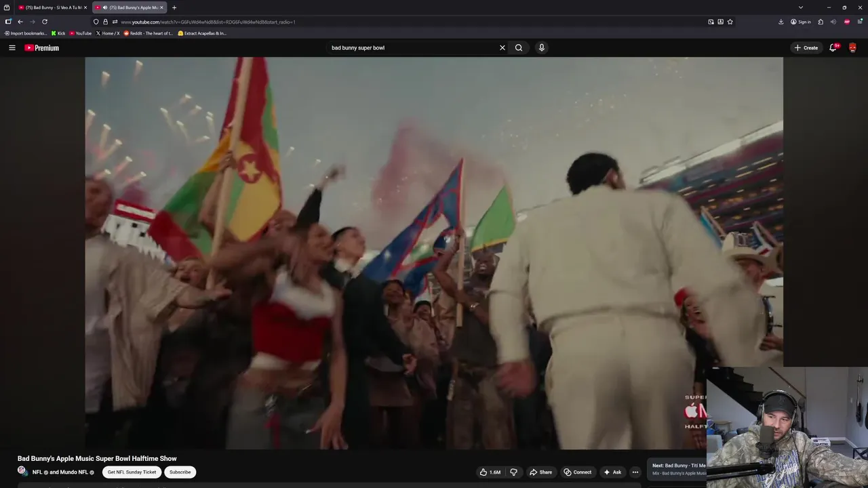Image resolution: width=868 pixels, height=488 pixels.
Task: Click the install-site icon in address bar
Action: 720,22
